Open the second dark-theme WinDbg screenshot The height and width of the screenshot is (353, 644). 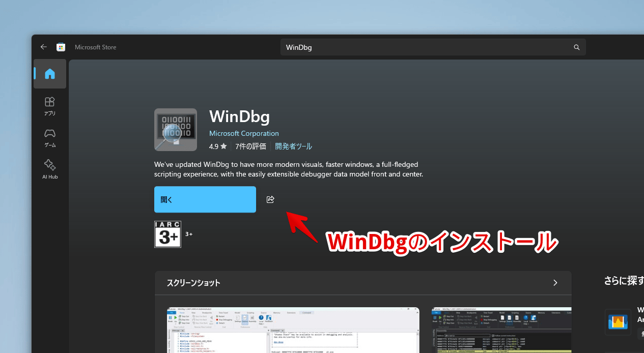pos(501,330)
